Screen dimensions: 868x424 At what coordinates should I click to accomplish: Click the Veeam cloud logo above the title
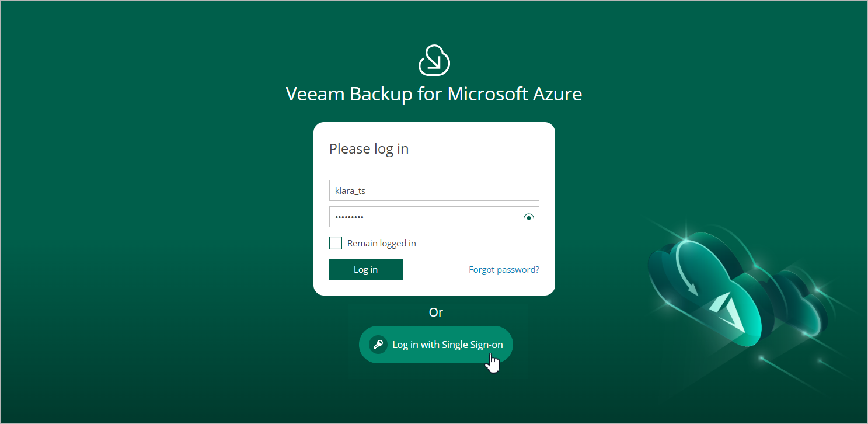[434, 60]
